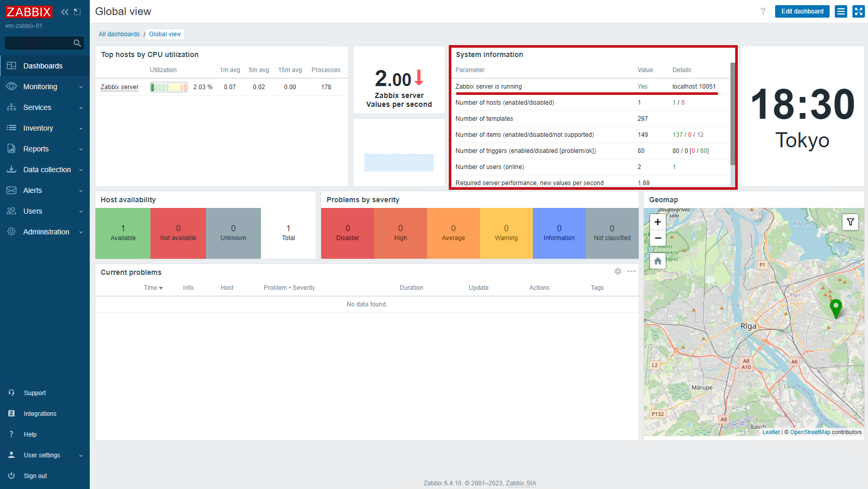Open Zabbix SIA footer link
Viewport: 868px width, 489px height.
(521, 483)
